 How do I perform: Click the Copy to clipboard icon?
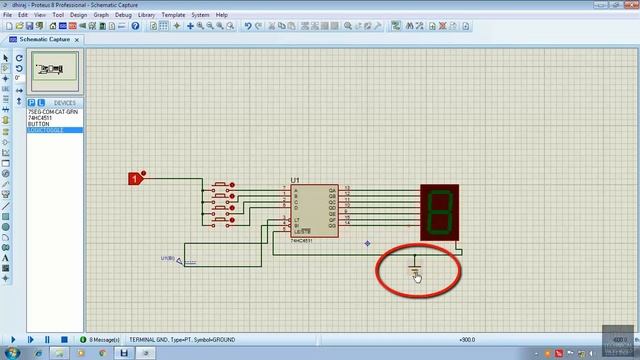pyautogui.click(x=282, y=26)
